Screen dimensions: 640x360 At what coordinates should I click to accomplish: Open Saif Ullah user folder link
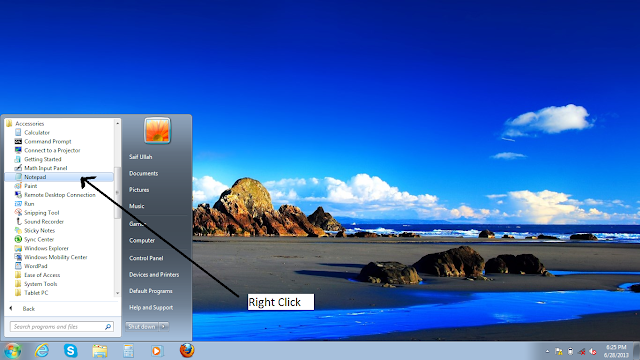coord(140,157)
